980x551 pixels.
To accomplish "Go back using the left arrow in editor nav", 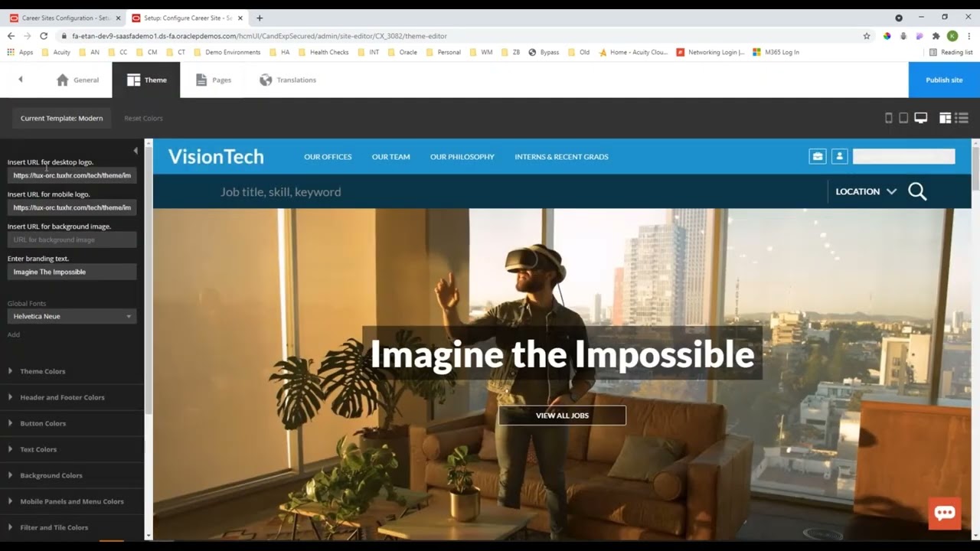I will click(21, 80).
